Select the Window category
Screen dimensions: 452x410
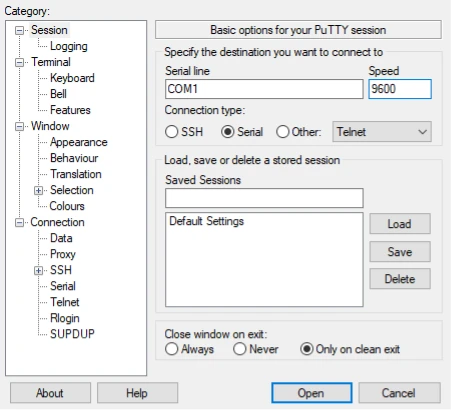point(50,126)
